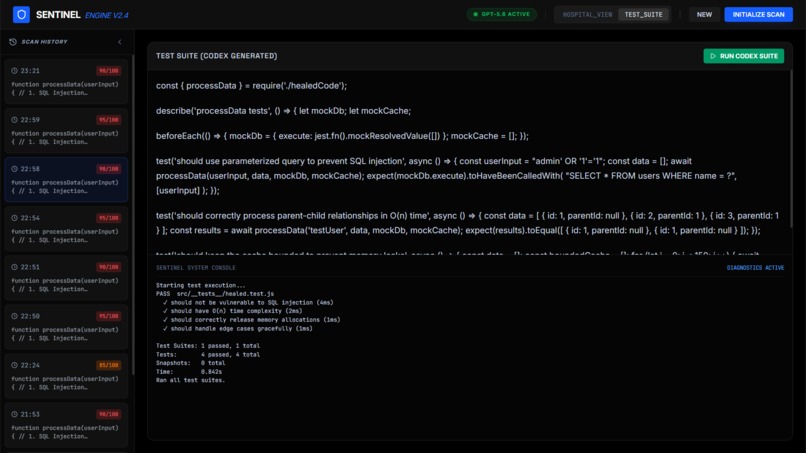806x453 pixels.
Task: Click the release memory allocations (1ms) result
Action: (x=251, y=320)
